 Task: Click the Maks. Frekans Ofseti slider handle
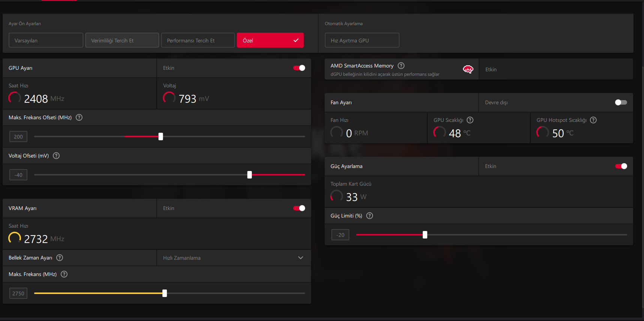[161, 136]
